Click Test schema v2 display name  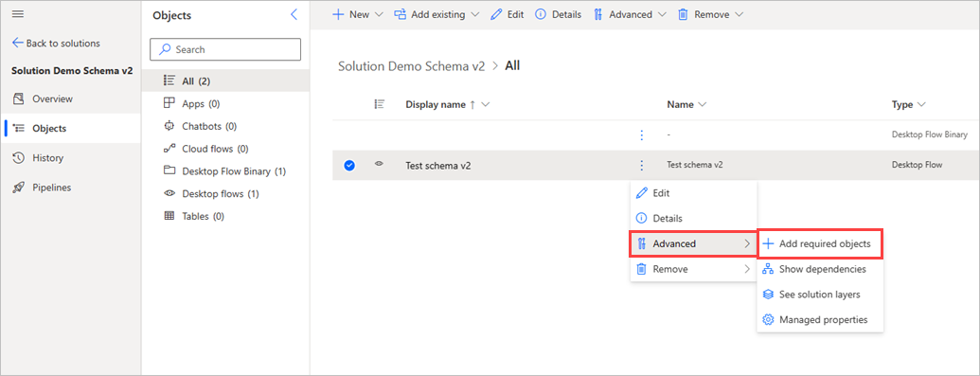click(x=437, y=165)
